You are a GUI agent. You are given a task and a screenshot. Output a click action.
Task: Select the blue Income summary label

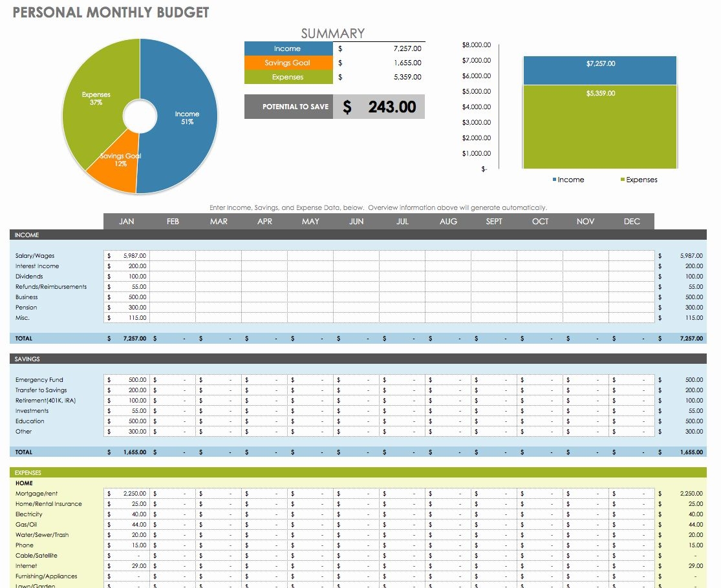point(288,48)
